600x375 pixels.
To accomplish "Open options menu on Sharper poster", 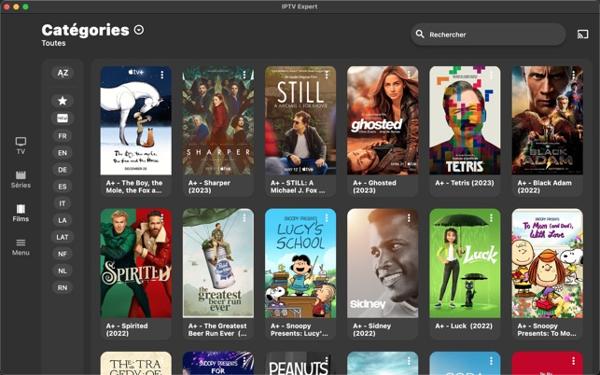I will [245, 75].
